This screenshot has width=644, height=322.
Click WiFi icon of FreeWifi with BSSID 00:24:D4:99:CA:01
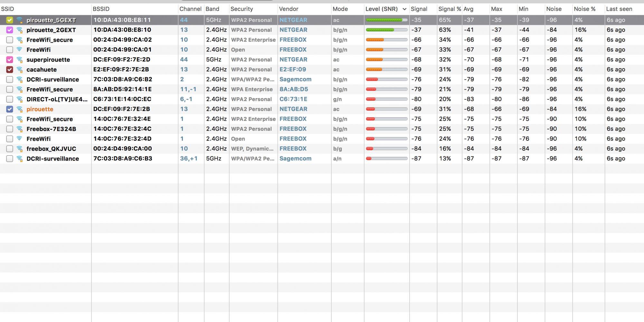(20, 50)
